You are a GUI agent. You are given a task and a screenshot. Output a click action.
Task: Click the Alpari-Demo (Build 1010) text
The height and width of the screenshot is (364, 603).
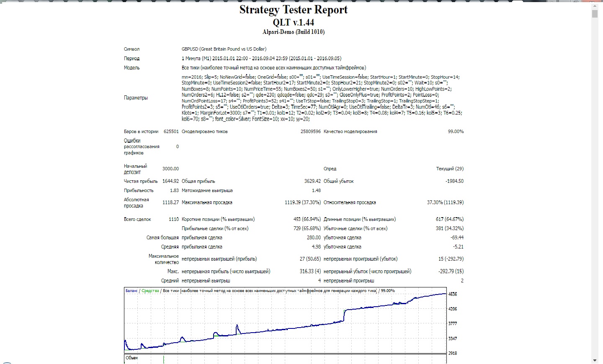point(294,32)
